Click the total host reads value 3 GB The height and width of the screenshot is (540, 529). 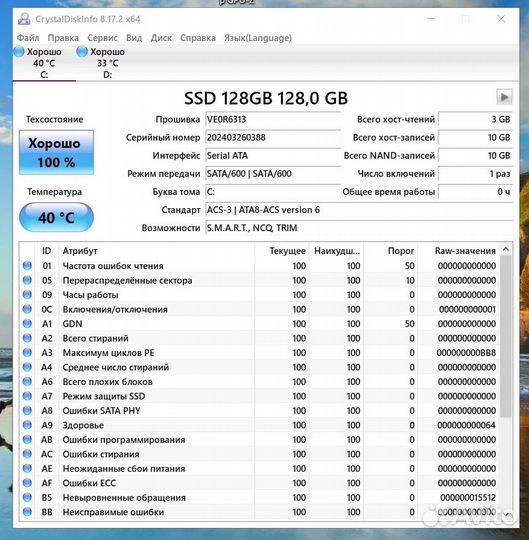pyautogui.click(x=475, y=120)
